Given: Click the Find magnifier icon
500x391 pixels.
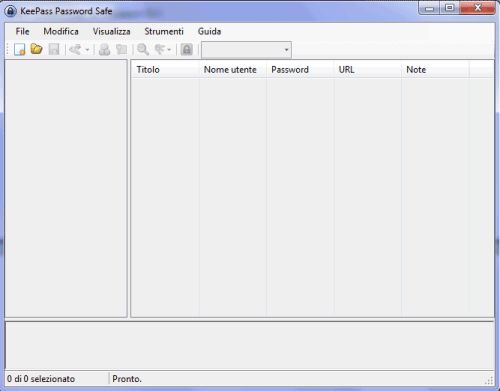Looking at the screenshot, I should (x=143, y=49).
